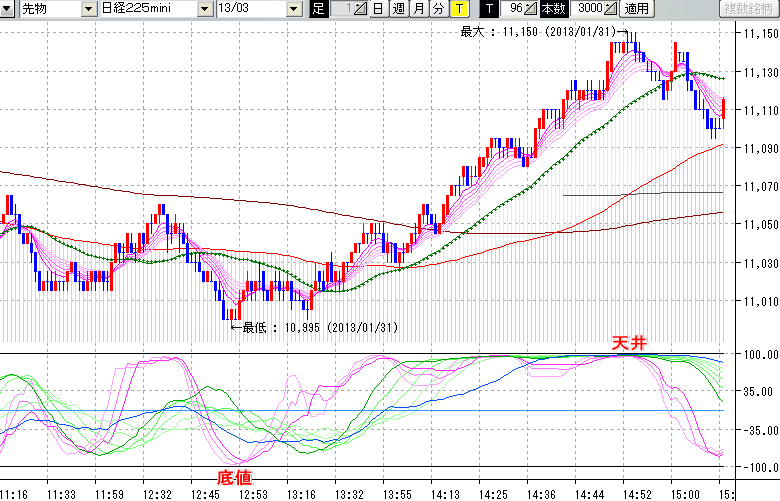Image resolution: width=780 pixels, height=501 pixels.
Task: Expand the 日経225mini instrument dropdown
Action: tap(205, 9)
